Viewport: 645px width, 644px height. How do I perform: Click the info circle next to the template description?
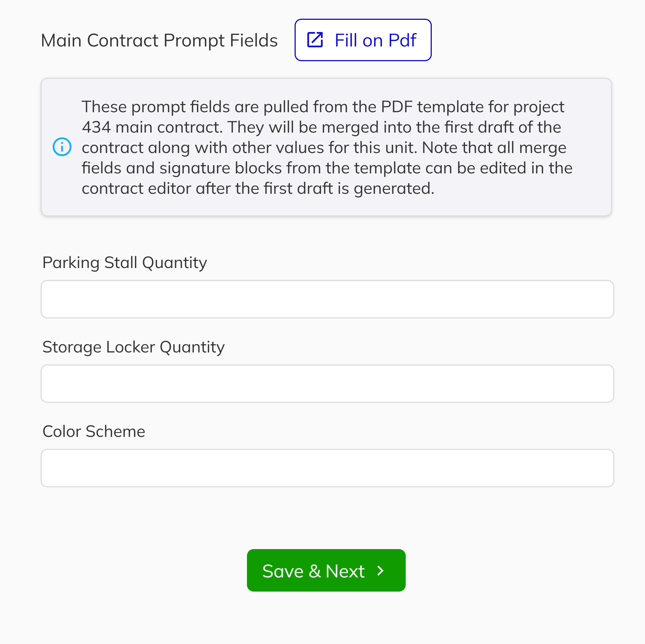tap(62, 147)
